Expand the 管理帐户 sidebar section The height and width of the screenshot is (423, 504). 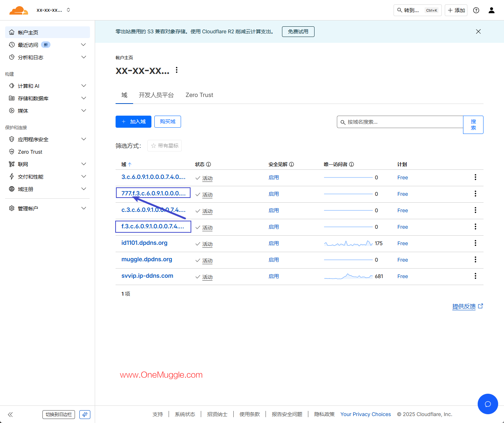click(48, 208)
